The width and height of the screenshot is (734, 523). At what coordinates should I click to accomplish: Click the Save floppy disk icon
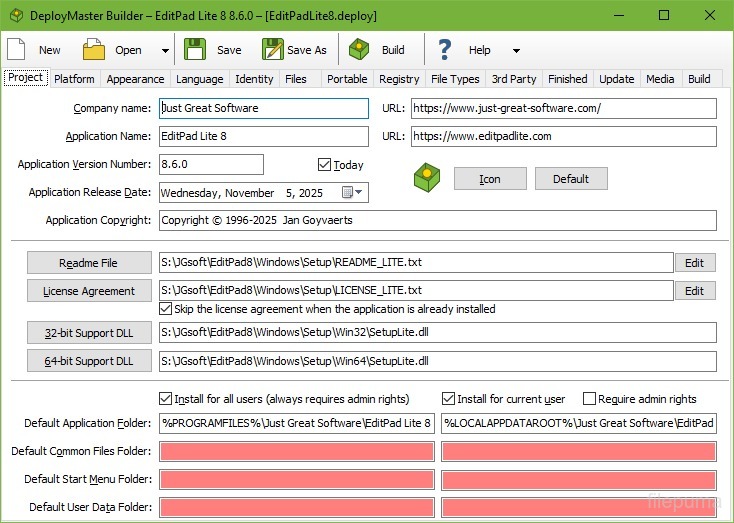click(x=195, y=49)
